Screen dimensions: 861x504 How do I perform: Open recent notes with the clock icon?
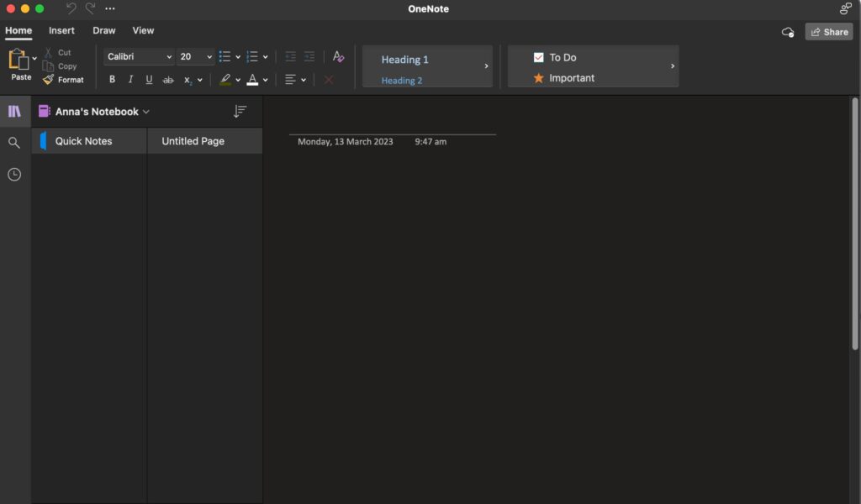point(14,175)
